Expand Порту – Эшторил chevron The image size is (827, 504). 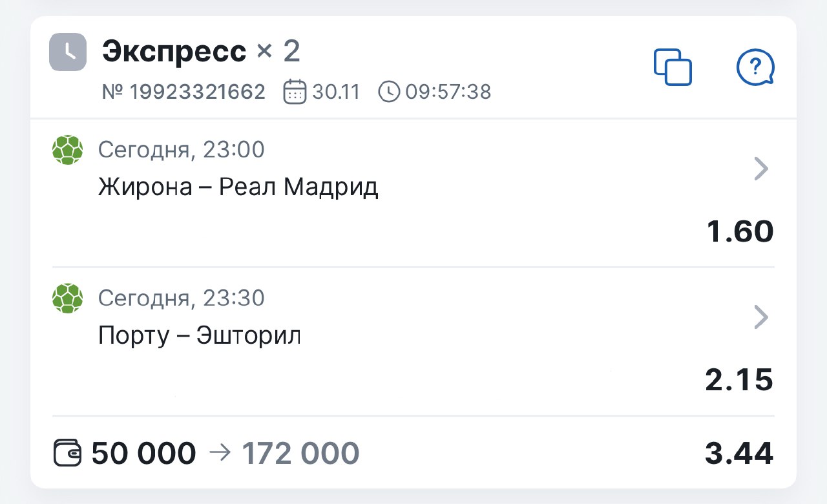coord(762,317)
